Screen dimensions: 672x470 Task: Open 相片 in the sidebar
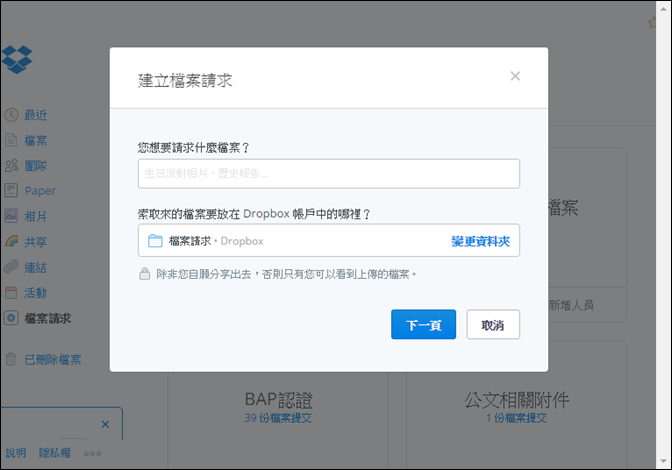click(36, 216)
